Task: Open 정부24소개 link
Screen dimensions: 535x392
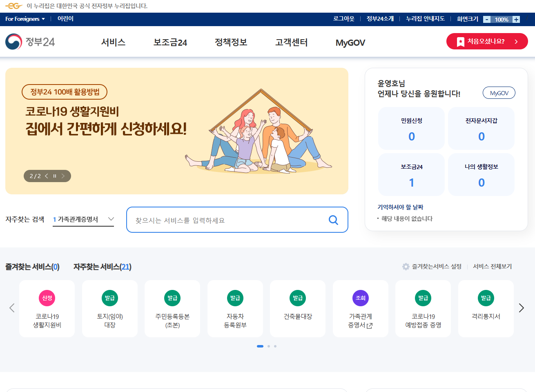Action: tap(380, 19)
